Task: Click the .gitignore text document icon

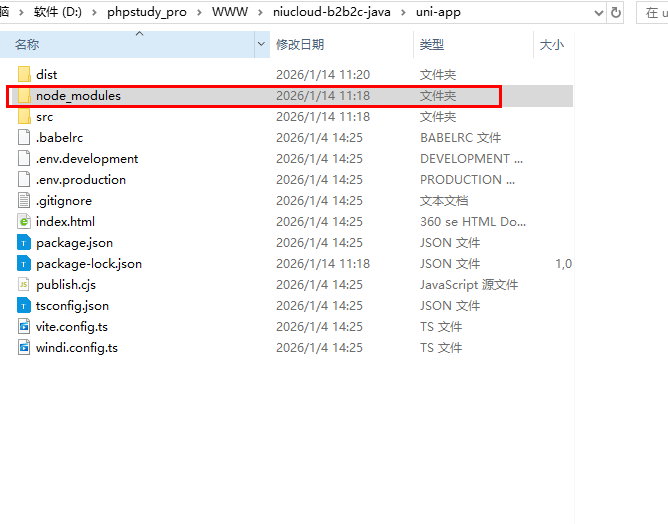Action: [24, 200]
